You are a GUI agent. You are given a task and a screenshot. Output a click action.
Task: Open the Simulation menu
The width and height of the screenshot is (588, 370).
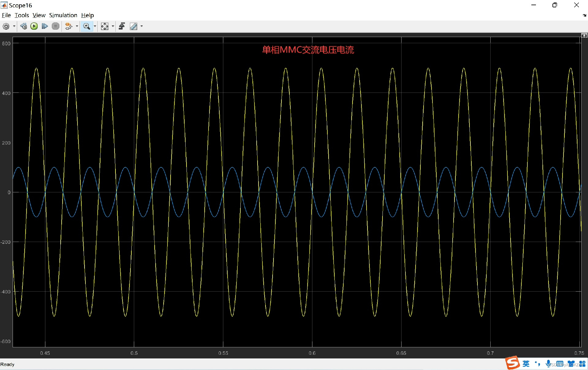63,15
